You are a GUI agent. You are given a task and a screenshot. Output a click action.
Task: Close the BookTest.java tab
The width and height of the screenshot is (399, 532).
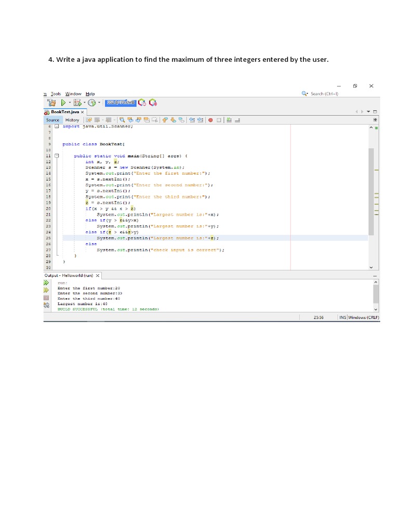pos(83,112)
